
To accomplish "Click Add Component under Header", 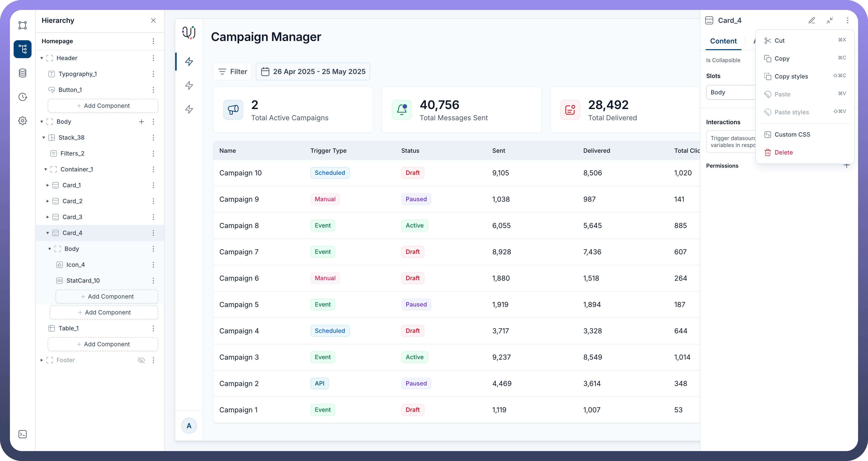I will click(x=103, y=106).
